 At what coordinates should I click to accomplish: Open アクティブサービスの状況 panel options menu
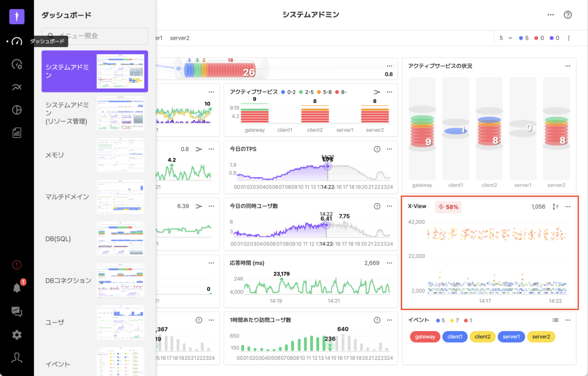click(x=568, y=66)
